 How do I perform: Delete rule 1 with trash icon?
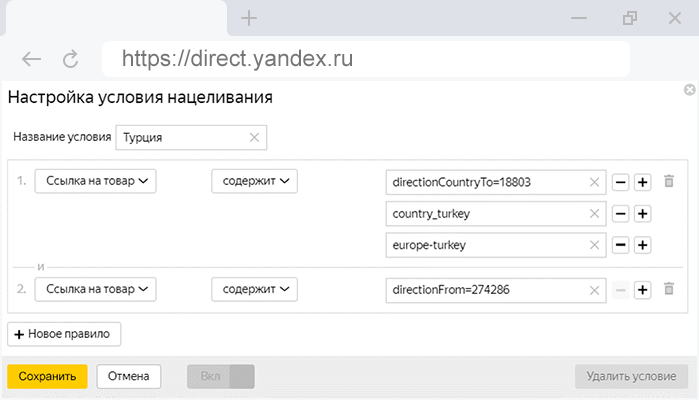tap(669, 181)
